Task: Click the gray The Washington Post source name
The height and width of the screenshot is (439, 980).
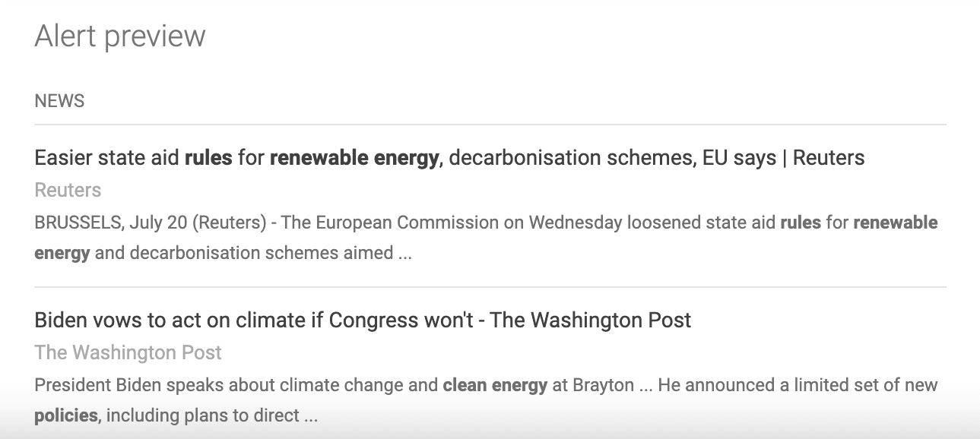Action: [x=128, y=352]
